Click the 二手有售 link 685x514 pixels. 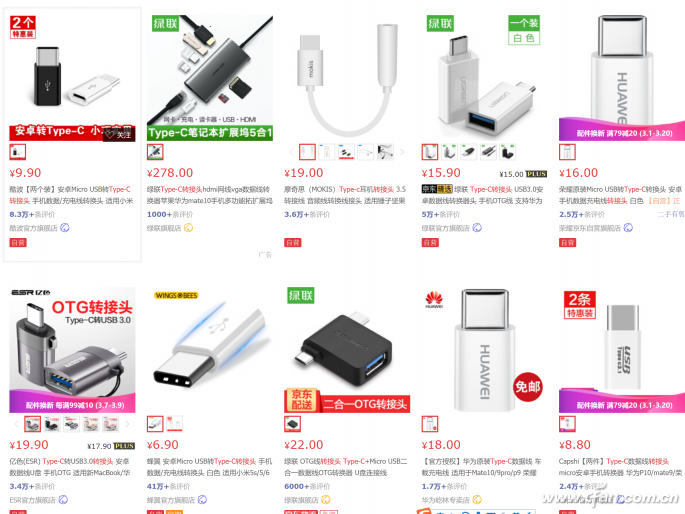coord(671,214)
